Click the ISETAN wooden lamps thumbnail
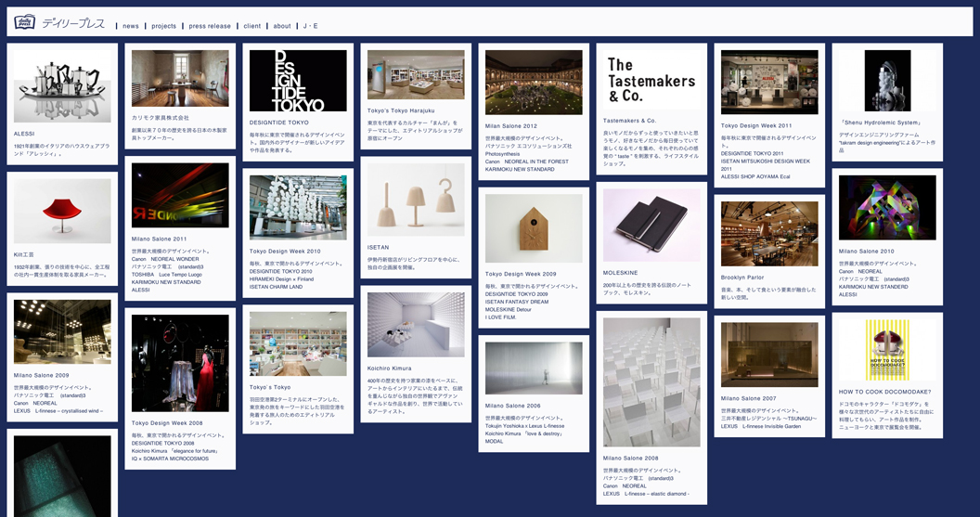This screenshot has height=517, width=980. pos(416,200)
